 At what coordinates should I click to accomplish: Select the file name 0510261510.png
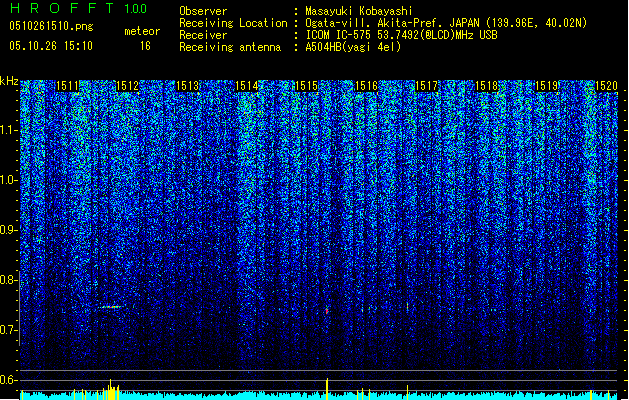[51, 26]
